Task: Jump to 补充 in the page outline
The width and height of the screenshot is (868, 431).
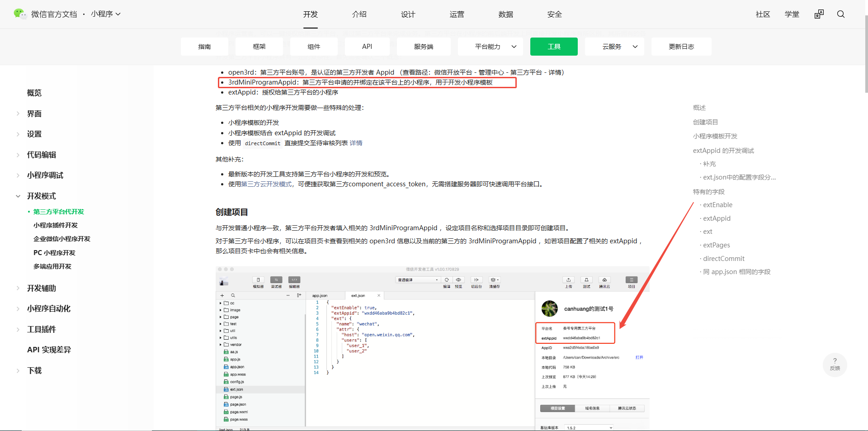Action: (x=709, y=164)
